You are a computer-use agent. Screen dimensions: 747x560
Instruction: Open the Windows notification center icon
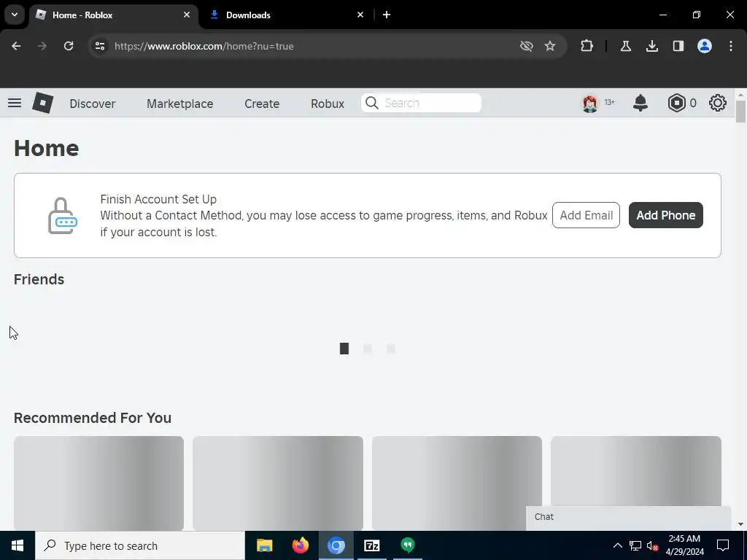pos(723,545)
